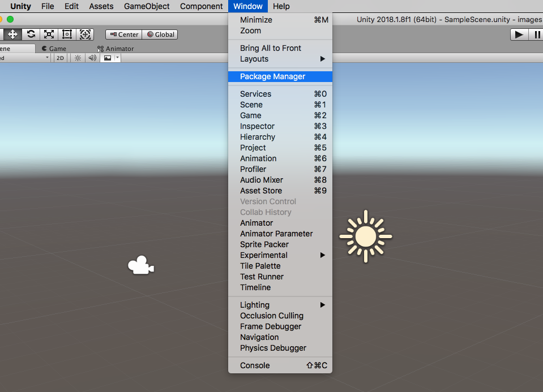Select the combined Transform tool

point(85,35)
